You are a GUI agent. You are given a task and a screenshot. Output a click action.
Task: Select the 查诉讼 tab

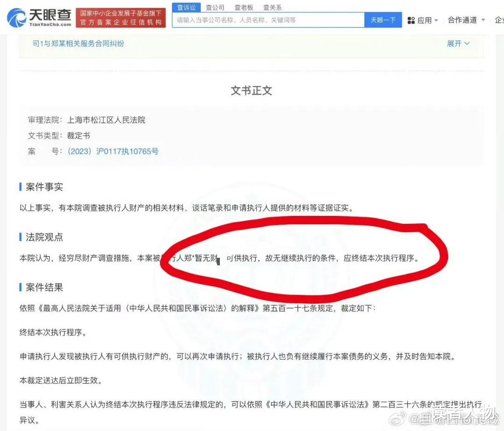(x=186, y=7)
